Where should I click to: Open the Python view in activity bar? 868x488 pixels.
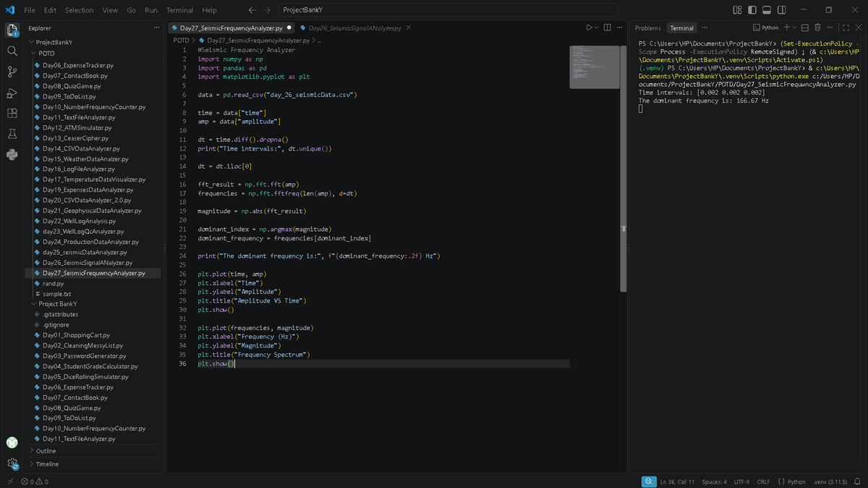point(12,154)
